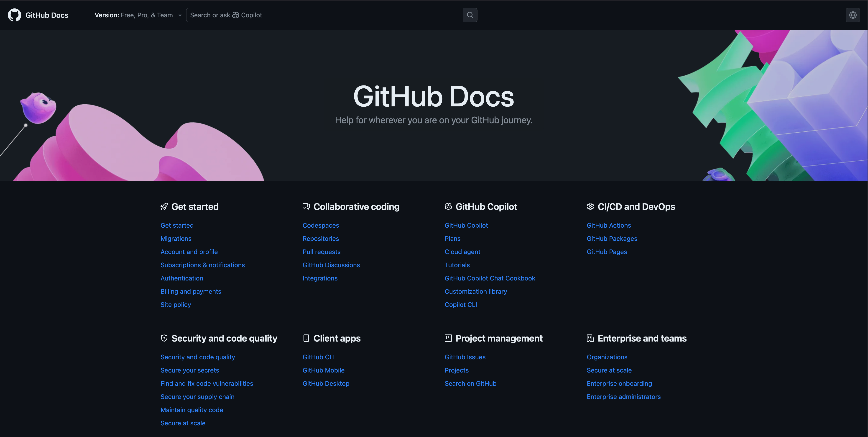Open Secure your secrets docs
This screenshot has width=868, height=437.
click(x=190, y=370)
